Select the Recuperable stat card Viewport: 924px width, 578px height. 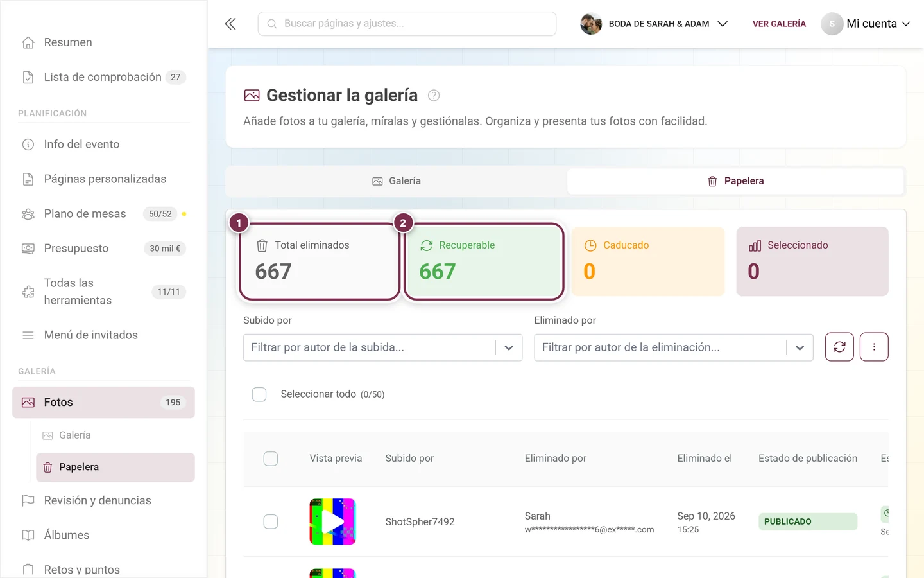[x=484, y=261]
